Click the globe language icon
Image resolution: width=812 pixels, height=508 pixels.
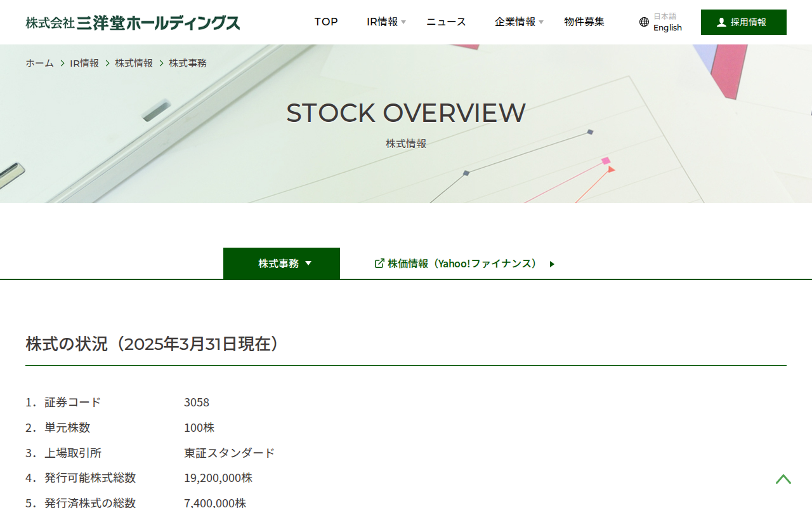coord(644,22)
